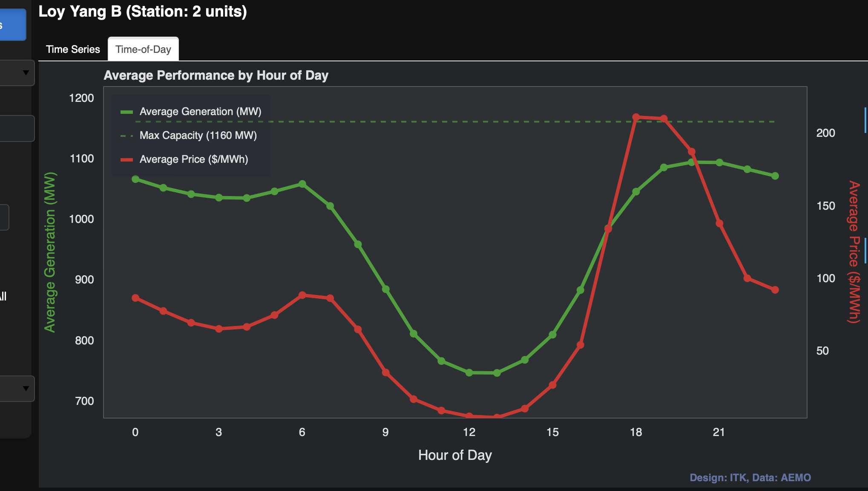The image size is (868, 491).
Task: Click the green generation point at hour 12
Action: point(469,373)
